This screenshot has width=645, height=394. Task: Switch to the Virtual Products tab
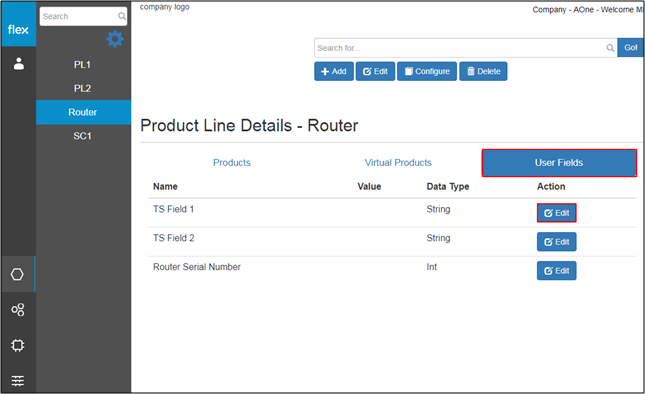(398, 162)
